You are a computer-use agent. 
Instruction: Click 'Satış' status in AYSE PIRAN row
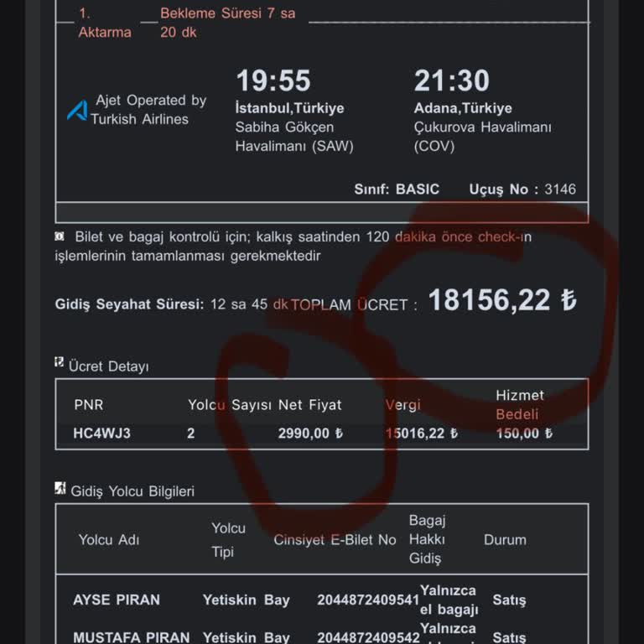tap(509, 600)
